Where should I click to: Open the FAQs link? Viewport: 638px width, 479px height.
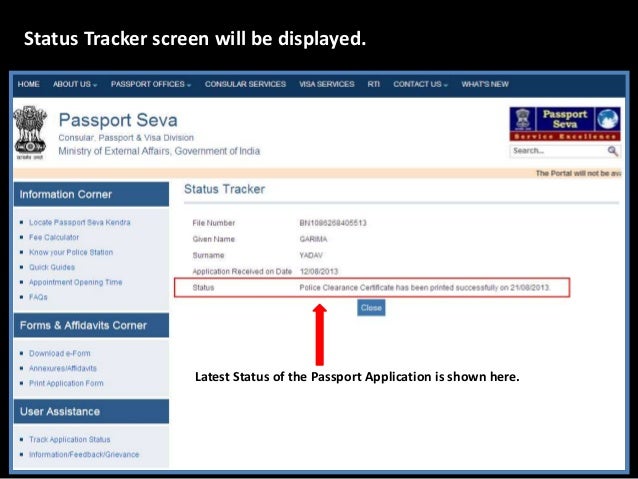38,297
